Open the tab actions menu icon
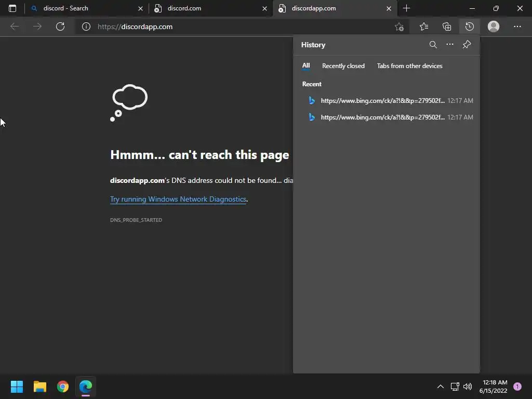532x399 pixels. tap(12, 8)
